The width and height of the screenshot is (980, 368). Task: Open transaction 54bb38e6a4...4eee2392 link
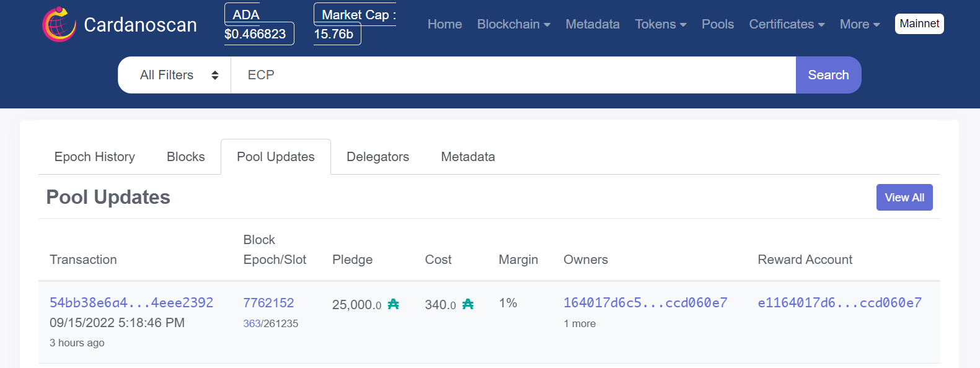tap(131, 302)
